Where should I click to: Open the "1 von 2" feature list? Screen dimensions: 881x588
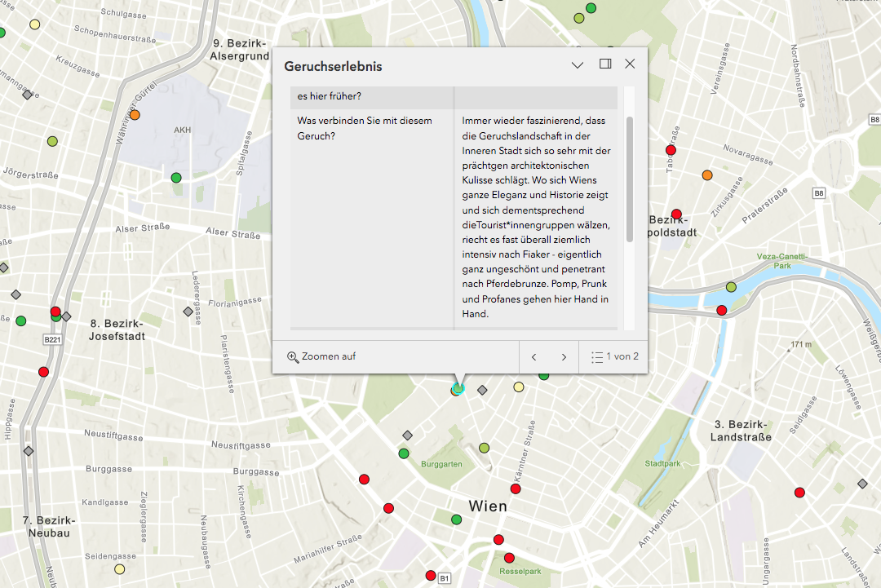click(614, 357)
